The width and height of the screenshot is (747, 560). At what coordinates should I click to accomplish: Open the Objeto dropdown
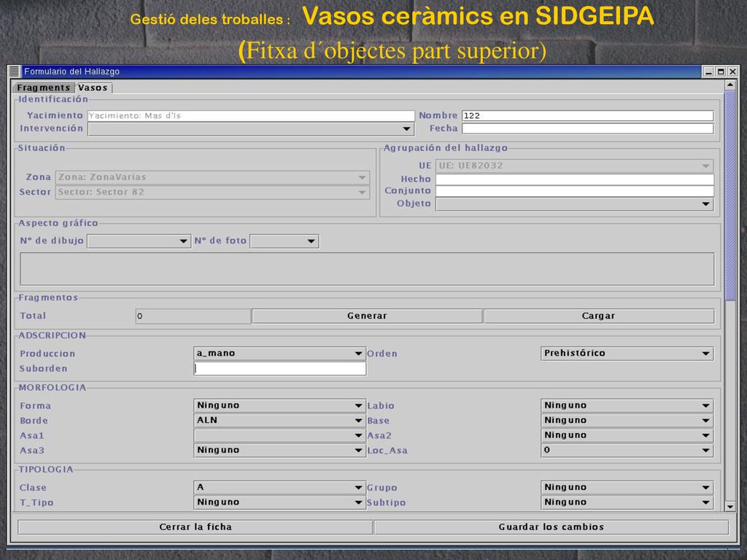coord(575,204)
